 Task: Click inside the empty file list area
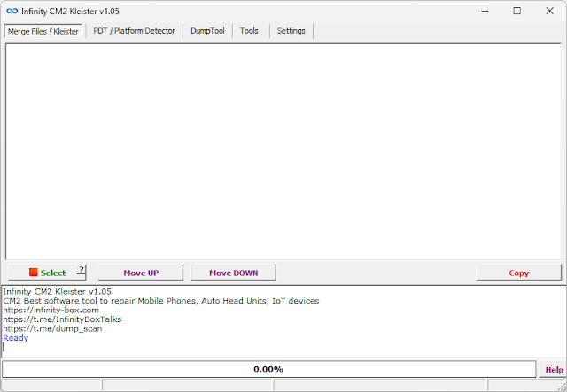click(x=283, y=150)
